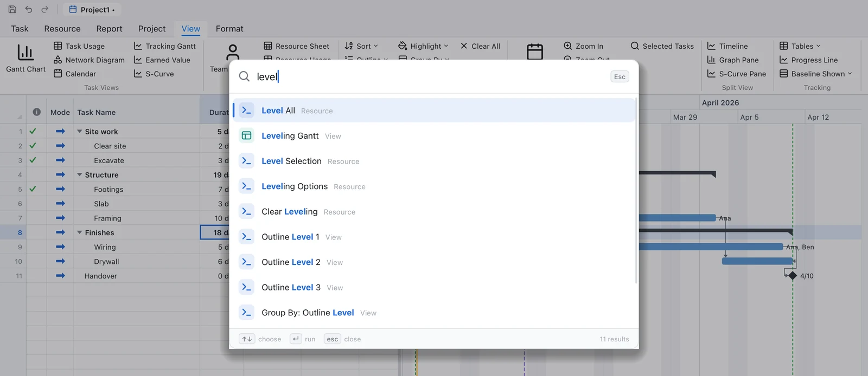Open Tracking Gantt view
Image resolution: width=868 pixels, height=376 pixels.
165,46
